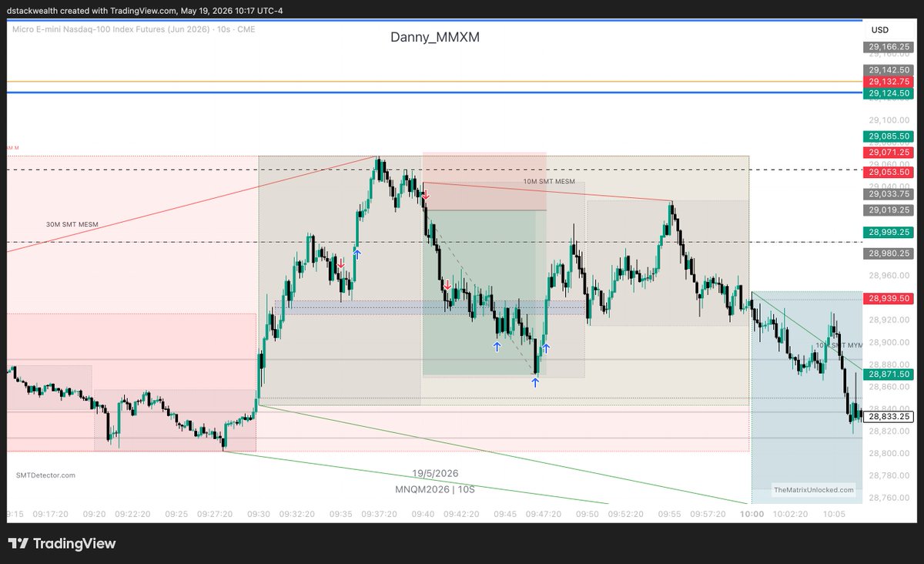Screen dimensions: 924x564
Task: Click the 29,019.25 price label
Action: click(x=889, y=210)
